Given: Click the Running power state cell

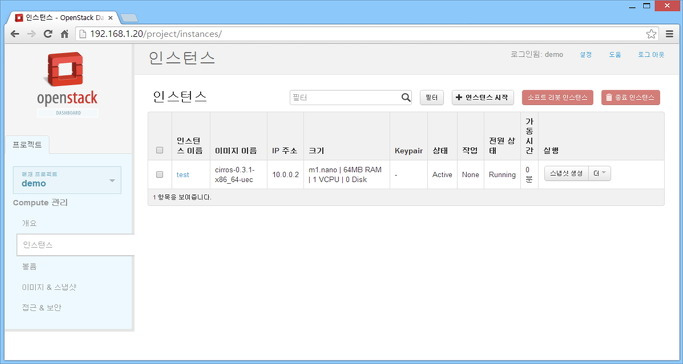Looking at the screenshot, I should pos(502,175).
